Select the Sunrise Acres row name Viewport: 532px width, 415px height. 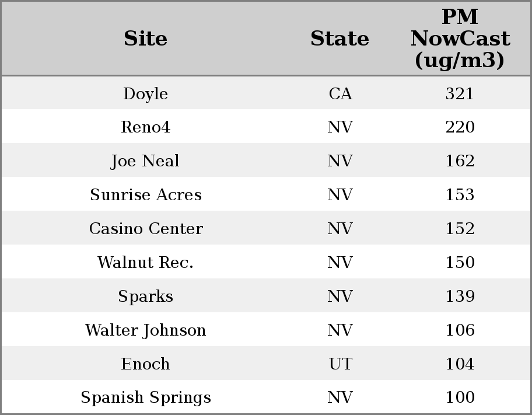point(145,195)
